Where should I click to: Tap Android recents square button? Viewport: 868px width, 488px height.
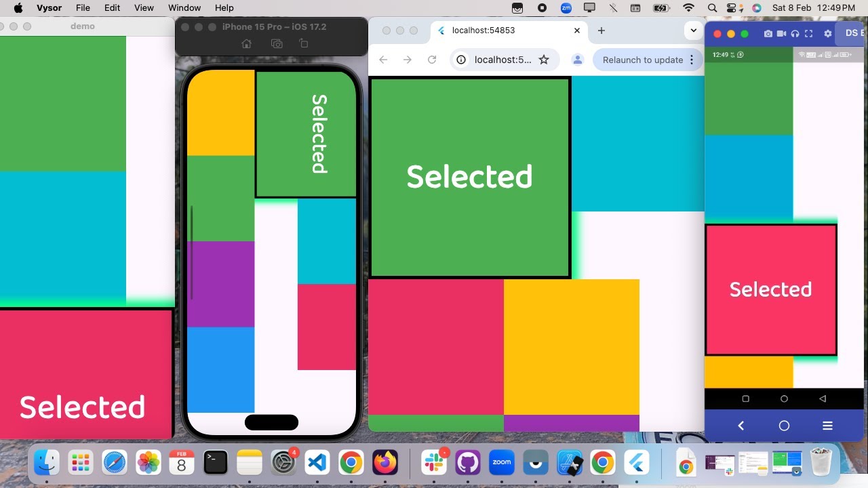point(745,399)
